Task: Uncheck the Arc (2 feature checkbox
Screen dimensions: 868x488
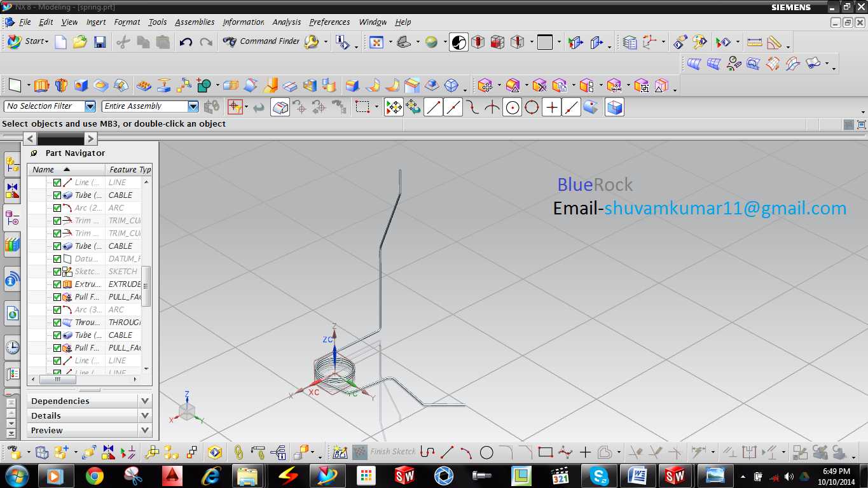Action: (57, 208)
